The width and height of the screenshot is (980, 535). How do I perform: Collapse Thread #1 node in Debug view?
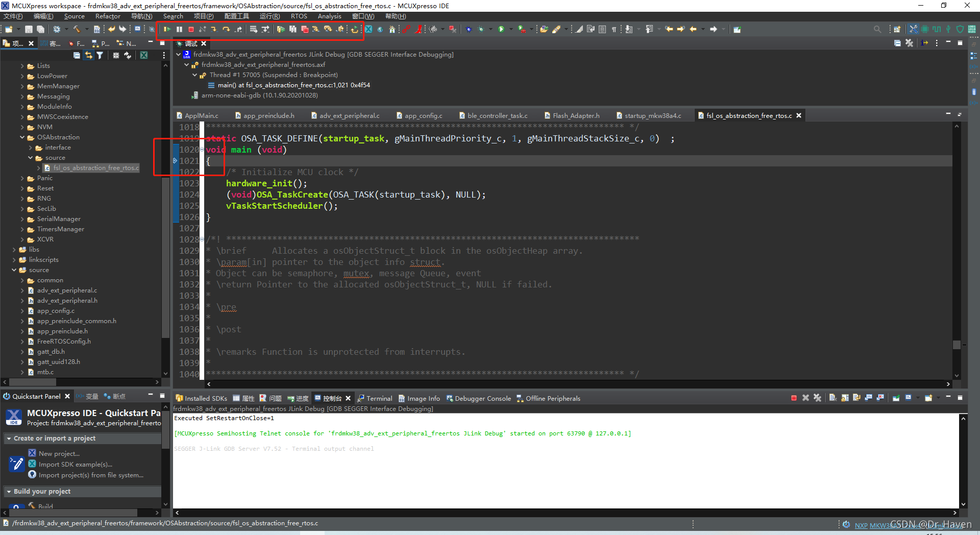(194, 75)
